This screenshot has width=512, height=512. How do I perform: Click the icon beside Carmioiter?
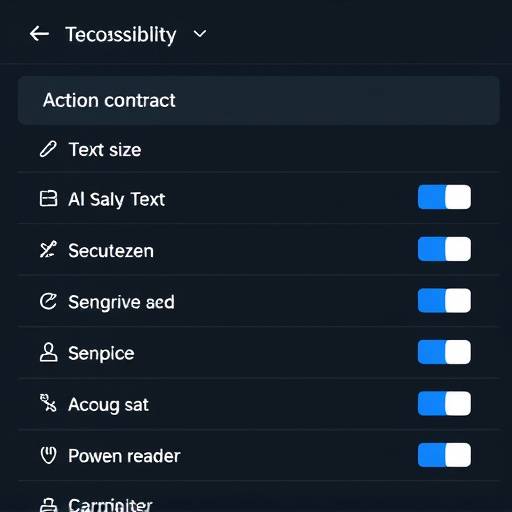point(48,505)
